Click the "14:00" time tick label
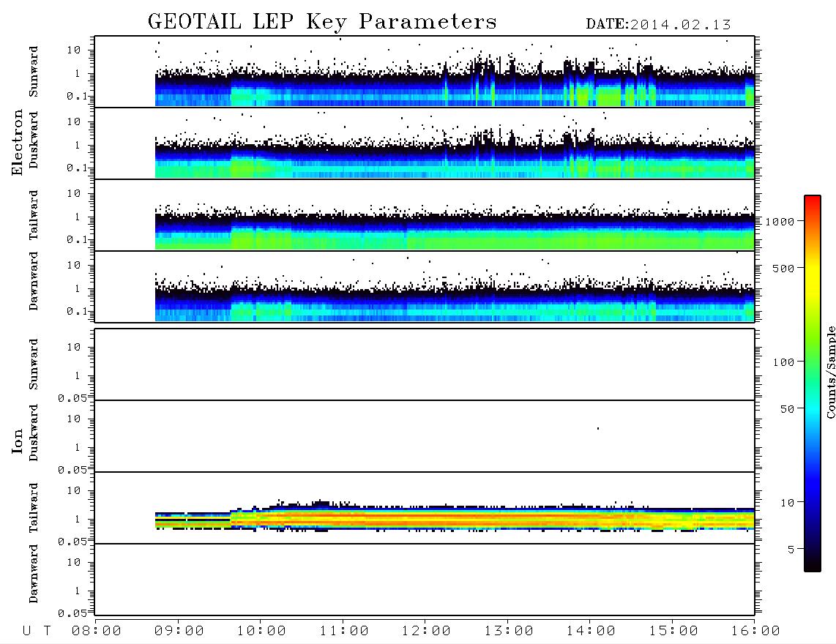This screenshot has width=836, height=644. pyautogui.click(x=591, y=632)
